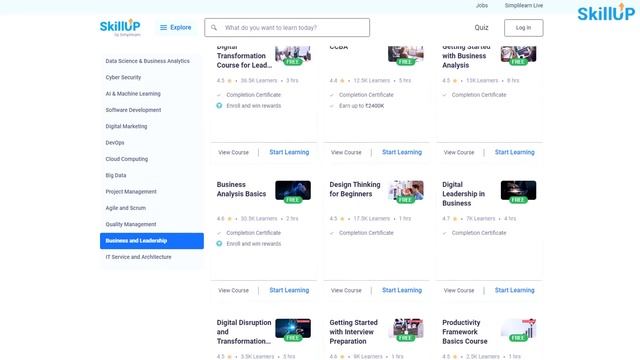The image size is (640, 360).
Task: Select Cloud Computing category
Action: pos(127,159)
